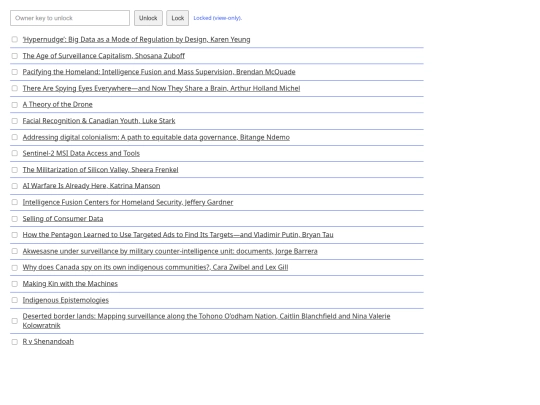The width and height of the screenshot is (540, 405).
Task: Follow the Addressing digital colonialism link
Action: click(x=156, y=137)
